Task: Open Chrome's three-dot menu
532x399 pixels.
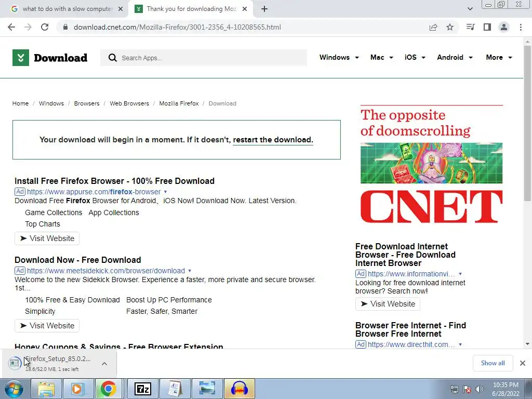Action: [x=521, y=27]
